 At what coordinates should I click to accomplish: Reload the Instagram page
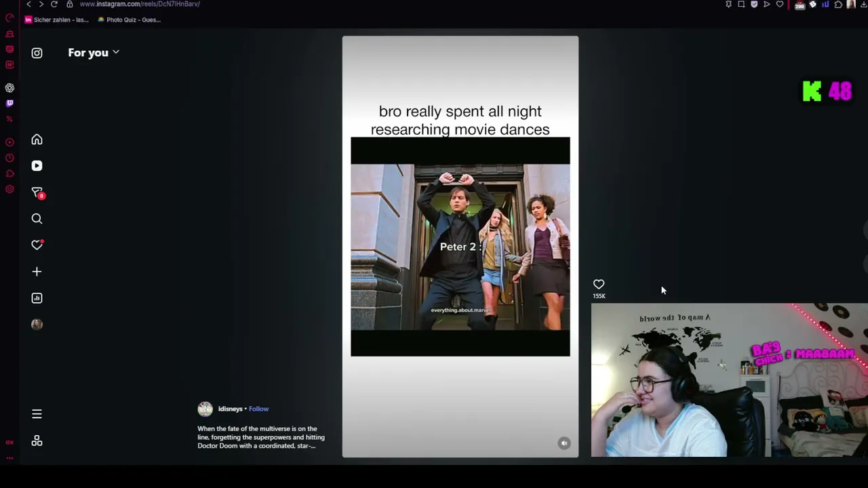coord(54,4)
